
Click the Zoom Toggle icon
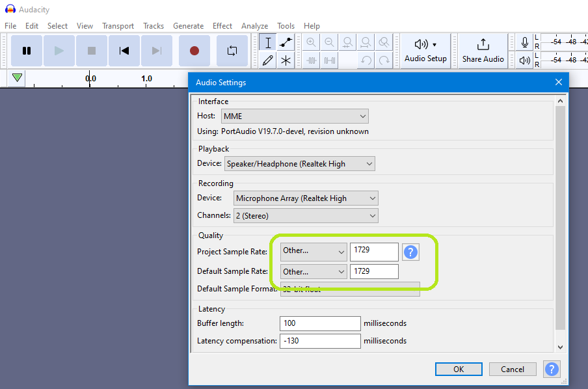point(383,42)
